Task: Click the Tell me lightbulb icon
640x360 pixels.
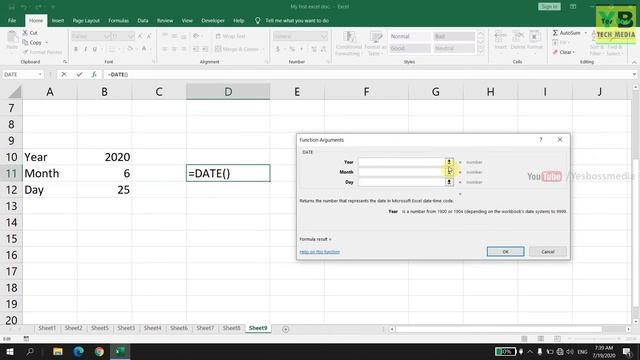Action: click(258, 20)
